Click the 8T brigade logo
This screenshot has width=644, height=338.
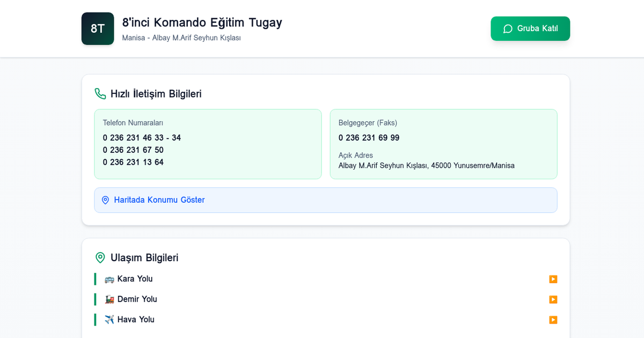click(x=97, y=28)
